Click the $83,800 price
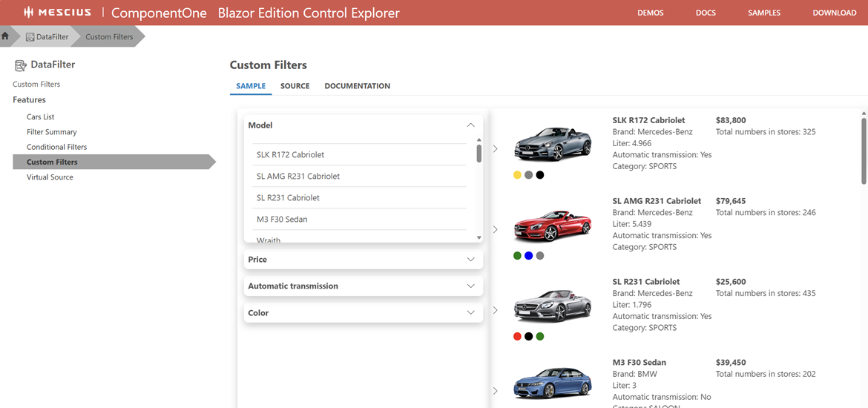This screenshot has width=868, height=408. (731, 120)
